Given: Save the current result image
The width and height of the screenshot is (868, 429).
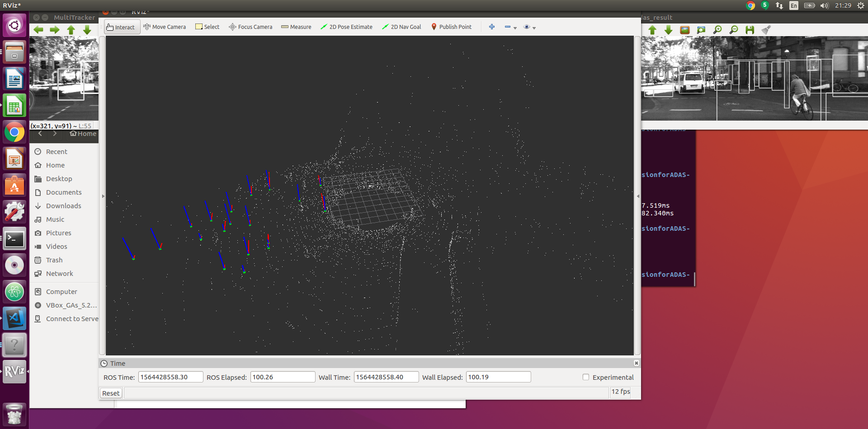Looking at the screenshot, I should tap(750, 30).
